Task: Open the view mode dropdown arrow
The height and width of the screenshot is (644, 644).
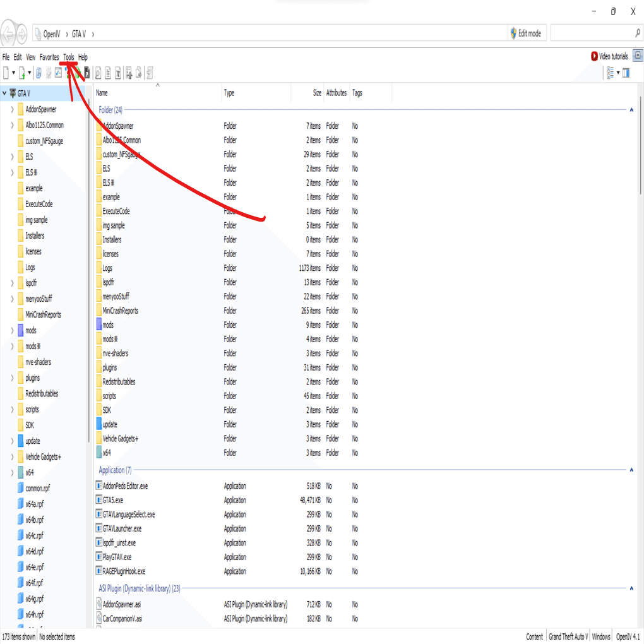Action: pyautogui.click(x=618, y=73)
